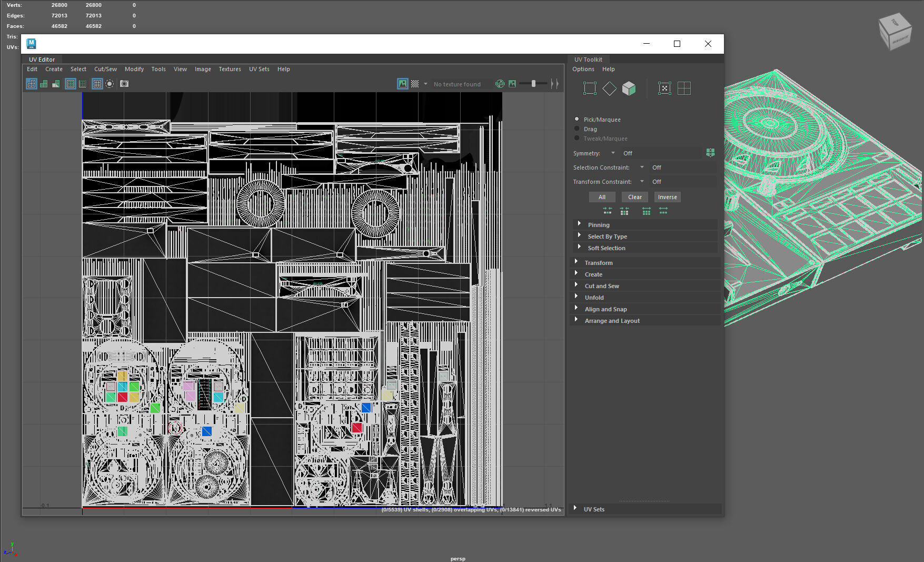Click the Inverse selection button

point(667,197)
